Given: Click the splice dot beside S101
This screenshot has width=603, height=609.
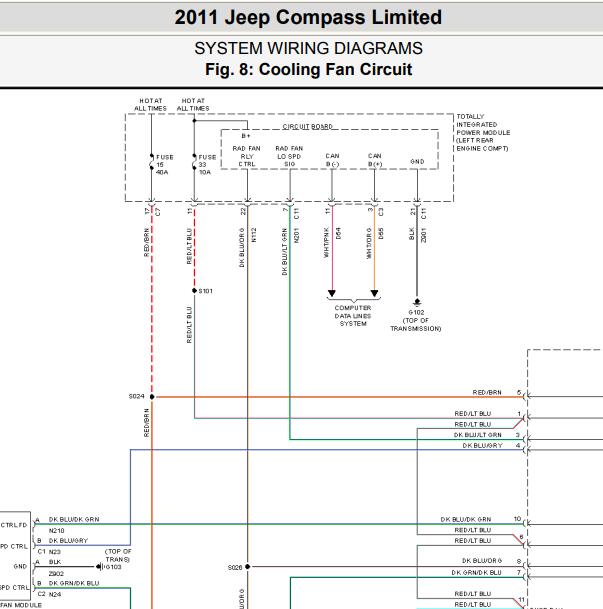Looking at the screenshot, I should click(x=194, y=291).
